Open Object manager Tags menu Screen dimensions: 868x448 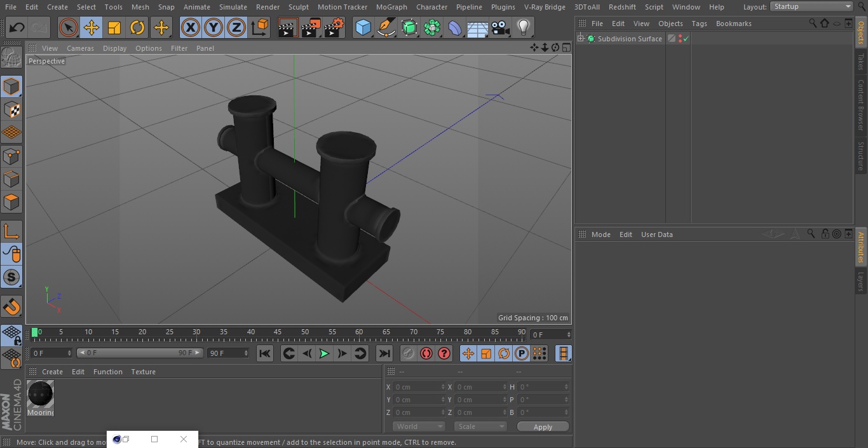(699, 24)
